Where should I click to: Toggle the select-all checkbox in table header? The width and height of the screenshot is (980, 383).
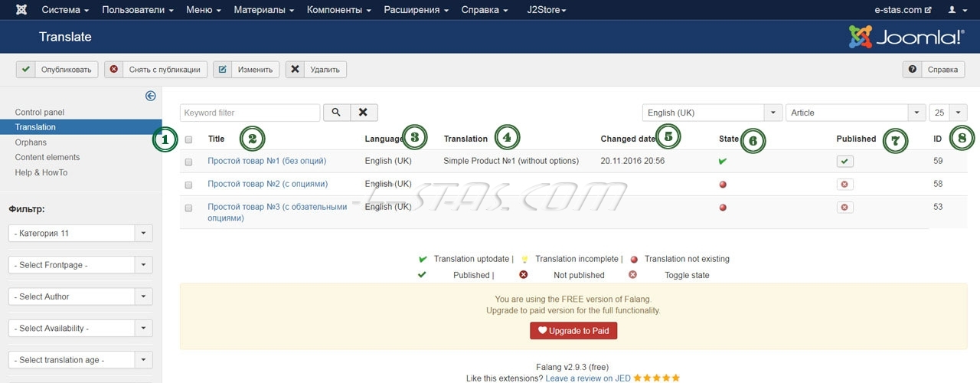188,139
